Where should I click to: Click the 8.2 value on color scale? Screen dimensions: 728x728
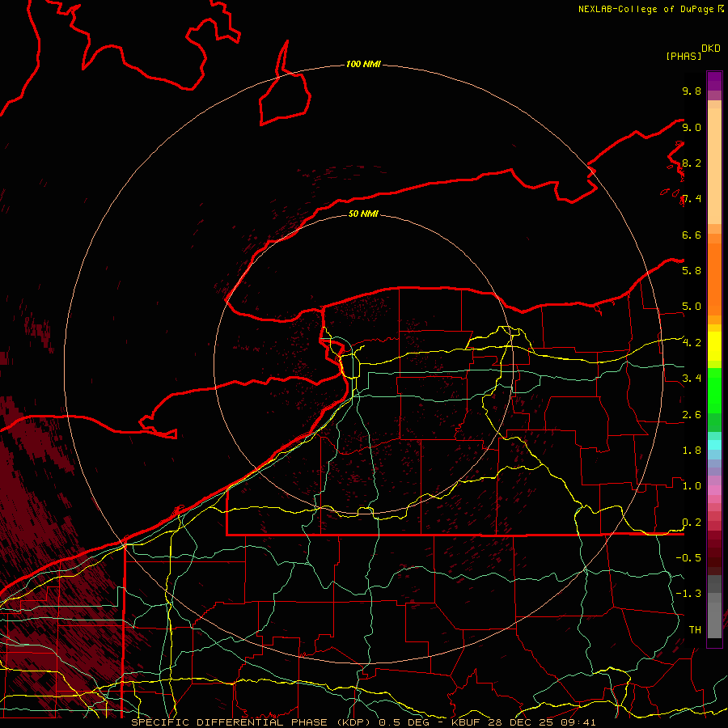pyautogui.click(x=692, y=163)
